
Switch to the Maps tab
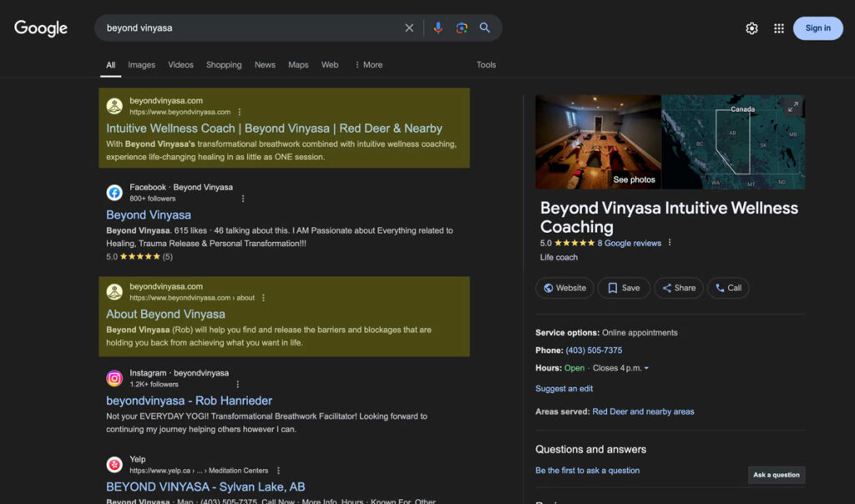click(298, 65)
